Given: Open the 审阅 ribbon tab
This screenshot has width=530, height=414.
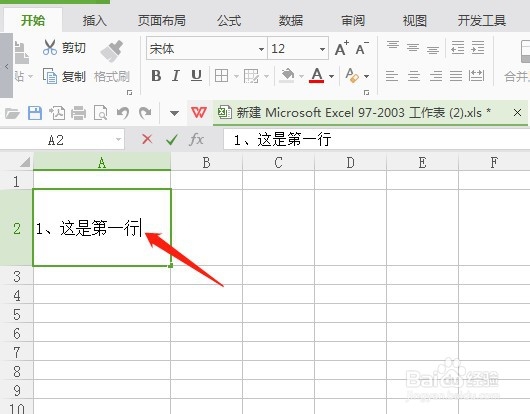Looking at the screenshot, I should click(353, 21).
